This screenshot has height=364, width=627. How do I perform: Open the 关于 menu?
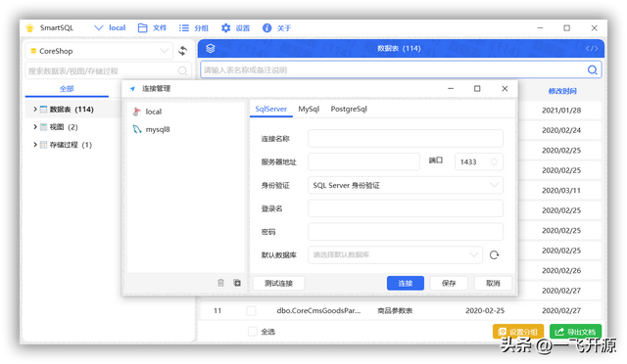[x=276, y=28]
